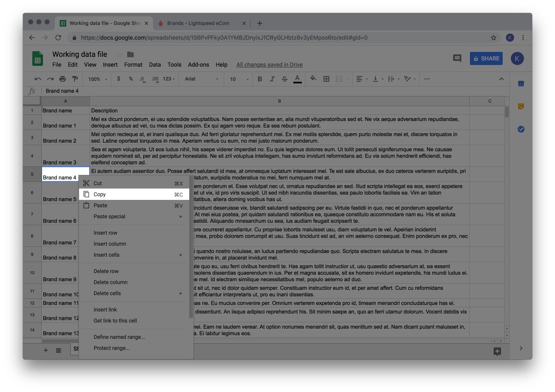Image resolution: width=555 pixels, height=392 pixels.
Task: Open the Google Sheets home icon
Action: (38, 58)
